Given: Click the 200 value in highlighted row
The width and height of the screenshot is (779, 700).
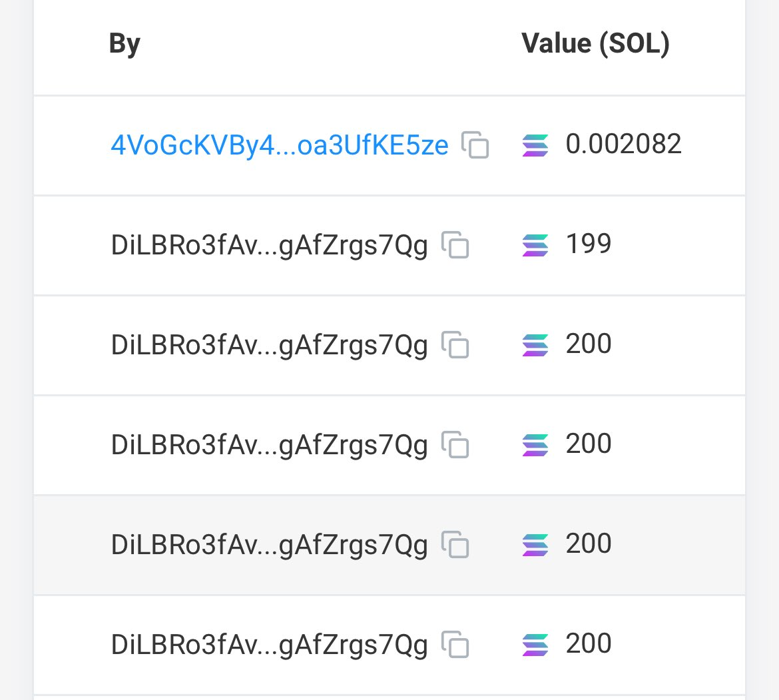Looking at the screenshot, I should [x=589, y=543].
